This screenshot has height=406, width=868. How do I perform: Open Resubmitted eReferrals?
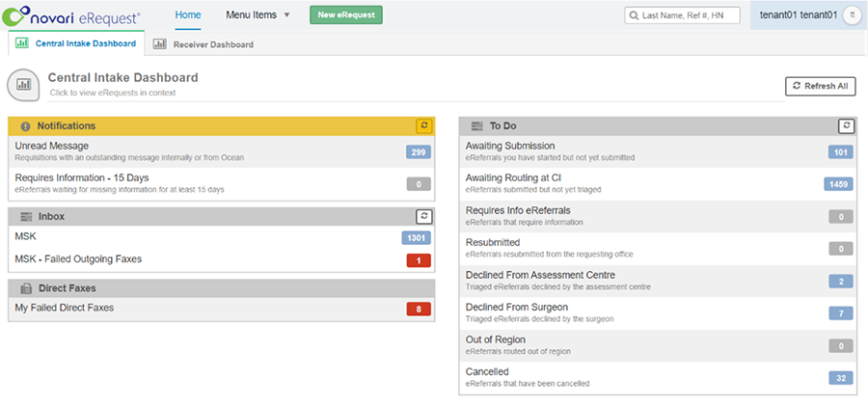coord(658,248)
